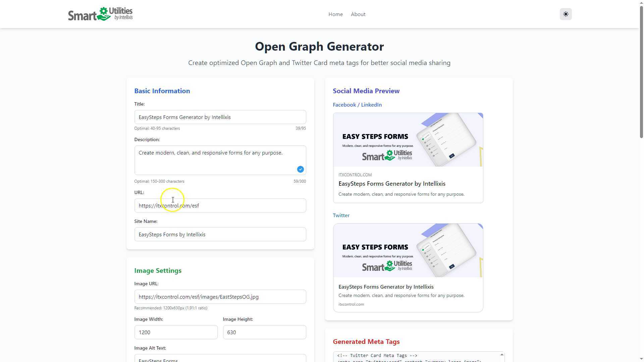This screenshot has width=644, height=362.
Task: Open the About page
Action: 358,14
